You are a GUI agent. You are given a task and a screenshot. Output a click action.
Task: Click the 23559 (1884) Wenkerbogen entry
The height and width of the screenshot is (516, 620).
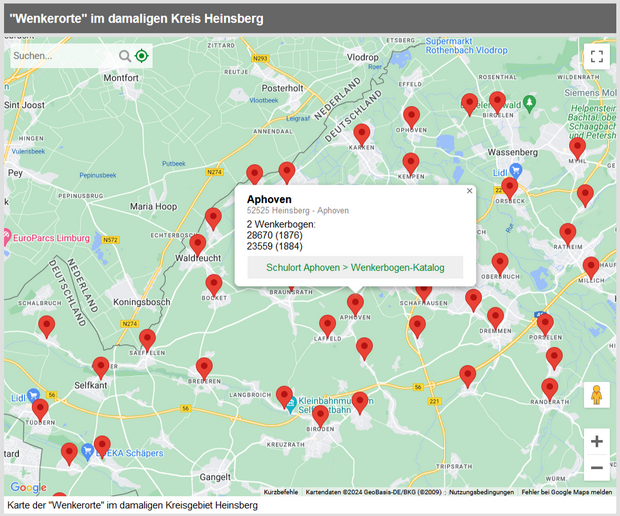point(274,246)
